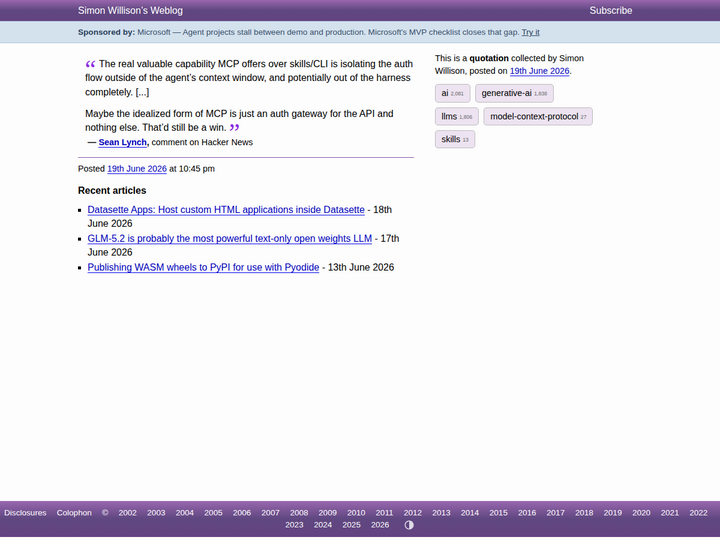Open Simon Willison's Weblog home link
The image size is (720, 540).
coord(130,11)
